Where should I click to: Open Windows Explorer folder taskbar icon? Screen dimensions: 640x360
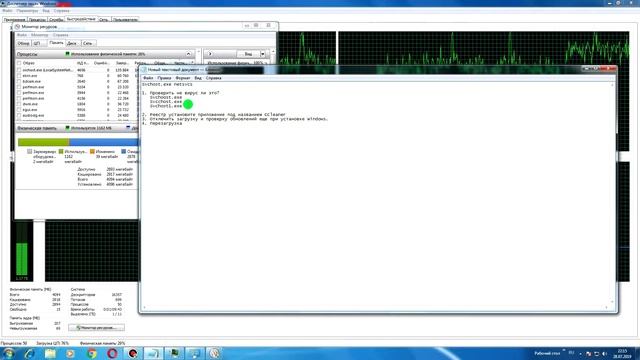50,353
